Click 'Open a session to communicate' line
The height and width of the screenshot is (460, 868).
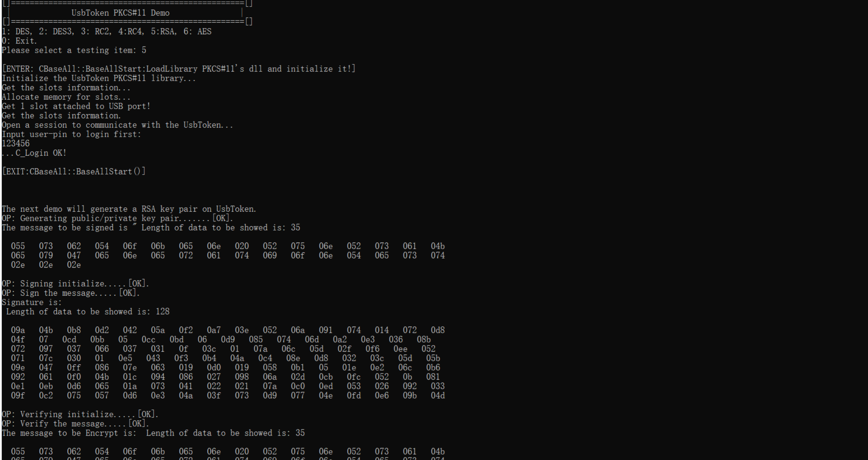pyautogui.click(x=117, y=125)
